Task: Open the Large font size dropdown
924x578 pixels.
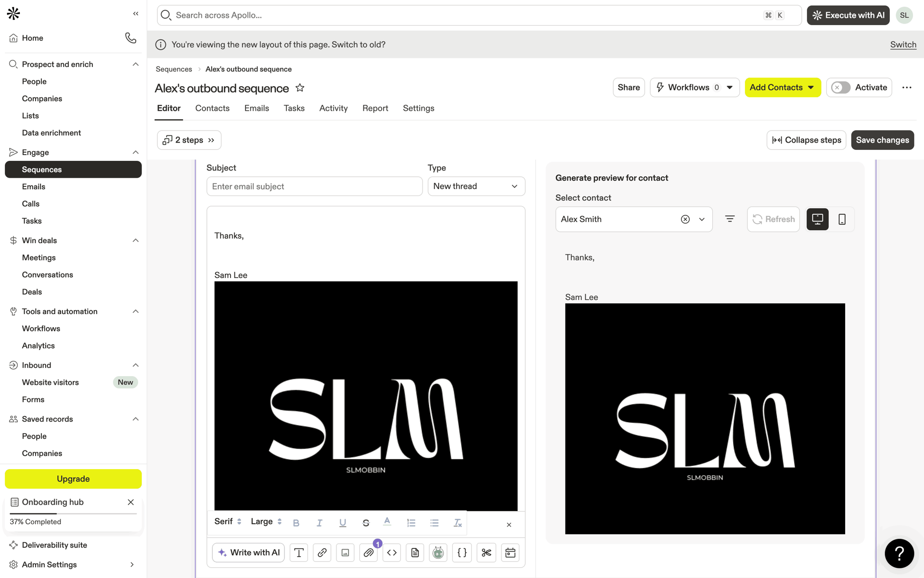Action: click(266, 522)
